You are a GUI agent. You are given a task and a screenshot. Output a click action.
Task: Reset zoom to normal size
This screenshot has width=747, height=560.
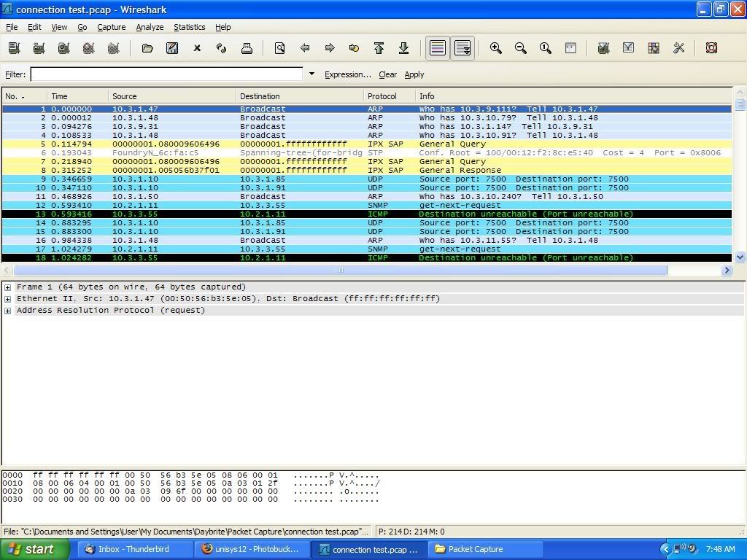[546, 48]
